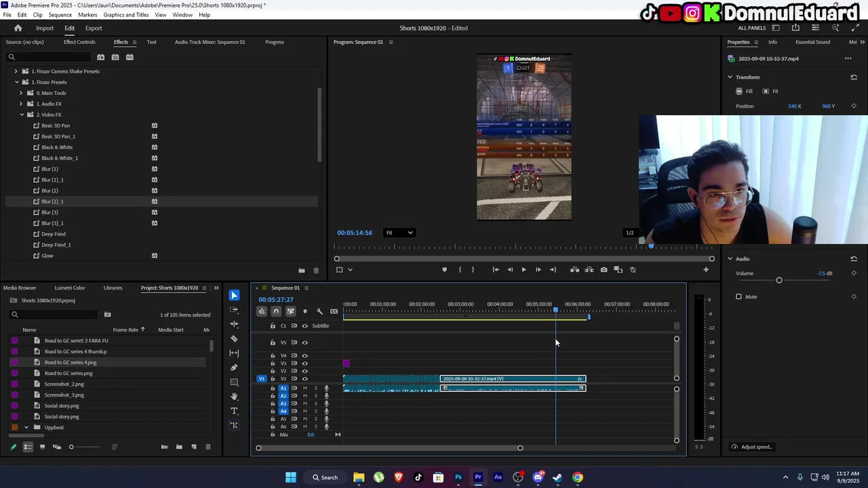Collapse the Audio section in Properties
The image size is (868, 488).
pyautogui.click(x=730, y=259)
